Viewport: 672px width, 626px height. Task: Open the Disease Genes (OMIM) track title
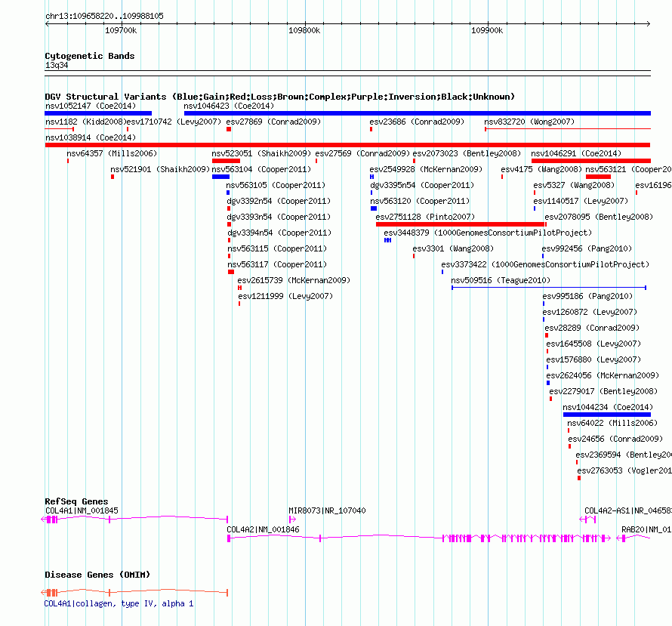[97, 575]
